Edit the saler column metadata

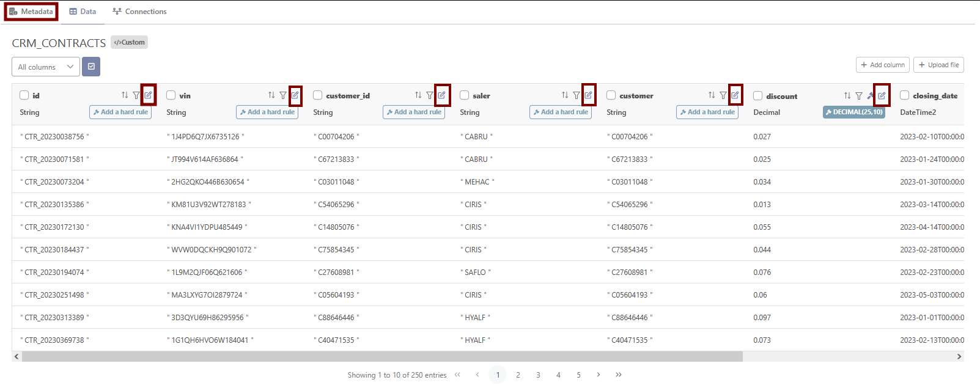tap(589, 95)
